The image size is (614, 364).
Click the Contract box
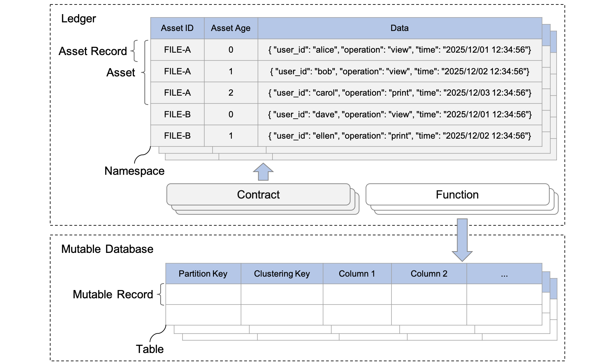[x=258, y=195]
